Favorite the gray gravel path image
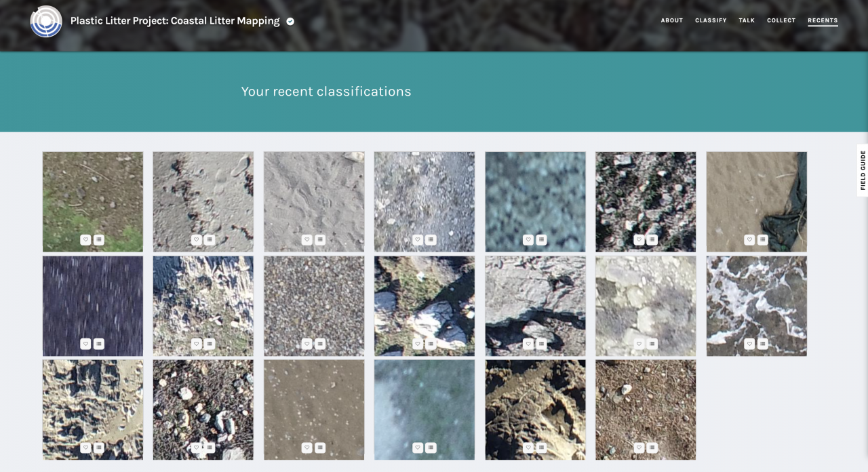Viewport: 868px width, 472px height. (418, 239)
